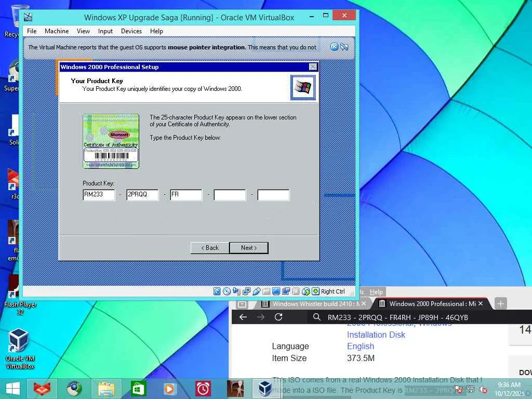The image size is (532, 399).
Task: Open the VirtualBox Help menu
Action: pos(156,31)
